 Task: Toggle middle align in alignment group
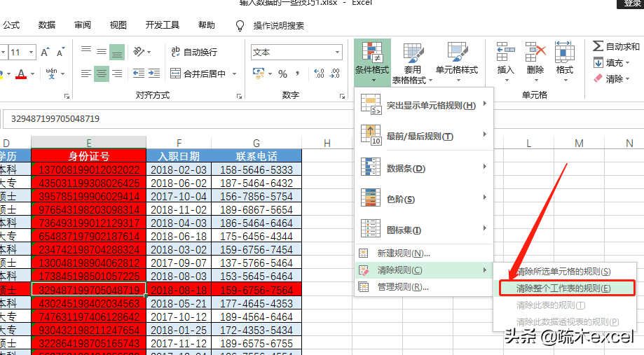[x=102, y=52]
